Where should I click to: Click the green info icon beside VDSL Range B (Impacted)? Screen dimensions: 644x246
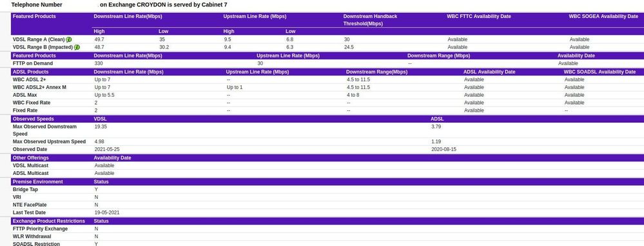click(77, 47)
